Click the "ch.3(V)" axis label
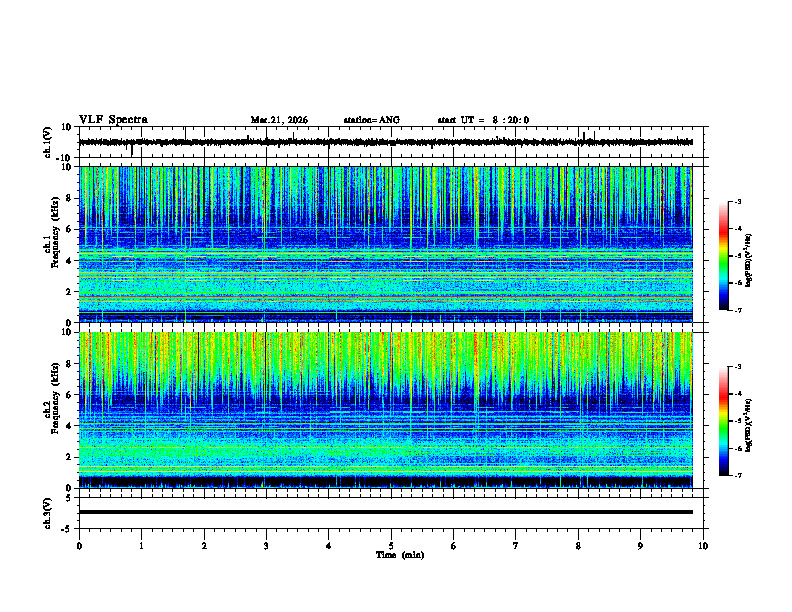Image resolution: width=792 pixels, height=612 pixels. click(x=48, y=513)
